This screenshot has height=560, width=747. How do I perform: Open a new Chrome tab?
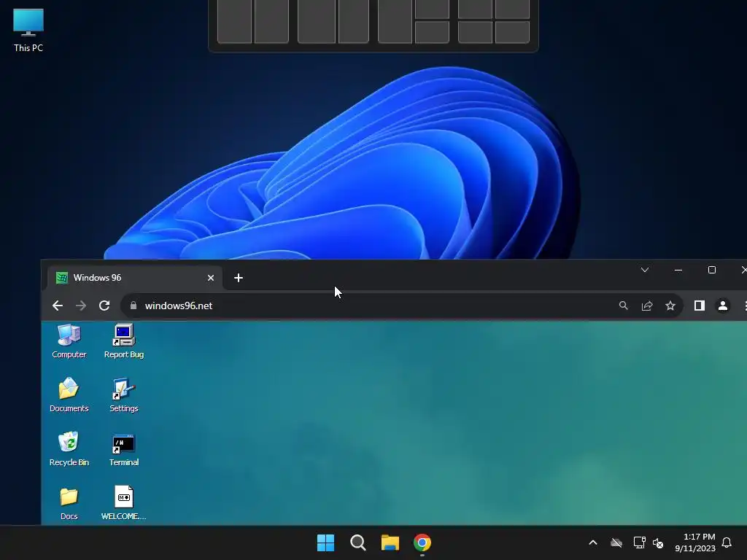(239, 278)
